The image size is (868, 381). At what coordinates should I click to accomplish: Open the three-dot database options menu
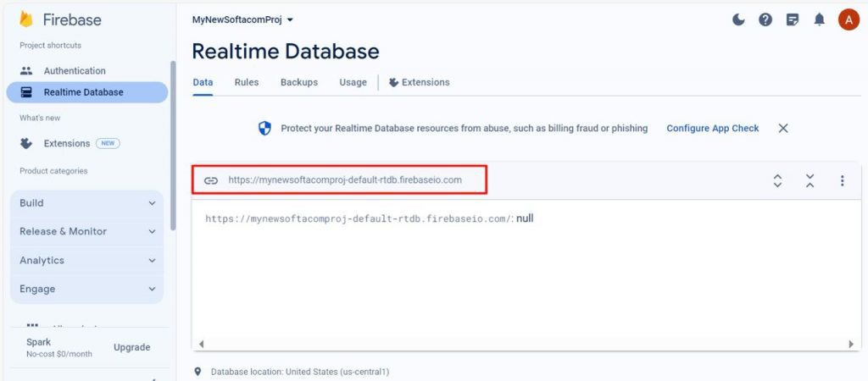842,180
